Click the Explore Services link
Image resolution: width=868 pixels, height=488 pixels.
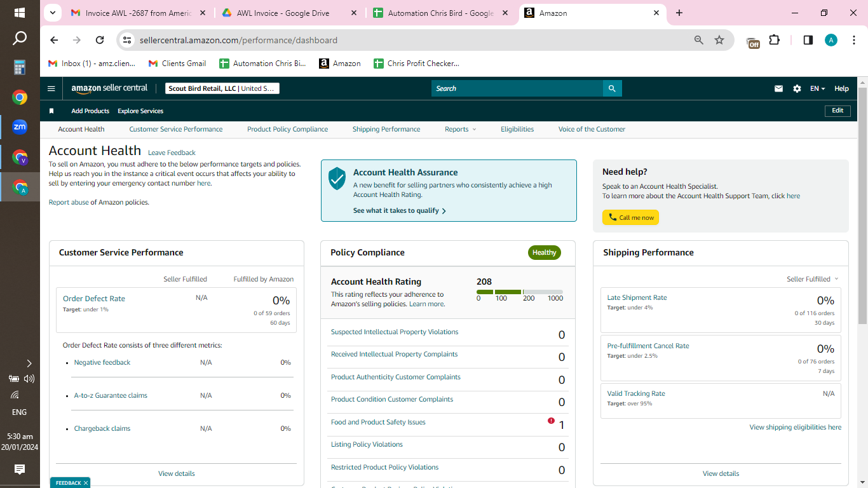(x=140, y=111)
